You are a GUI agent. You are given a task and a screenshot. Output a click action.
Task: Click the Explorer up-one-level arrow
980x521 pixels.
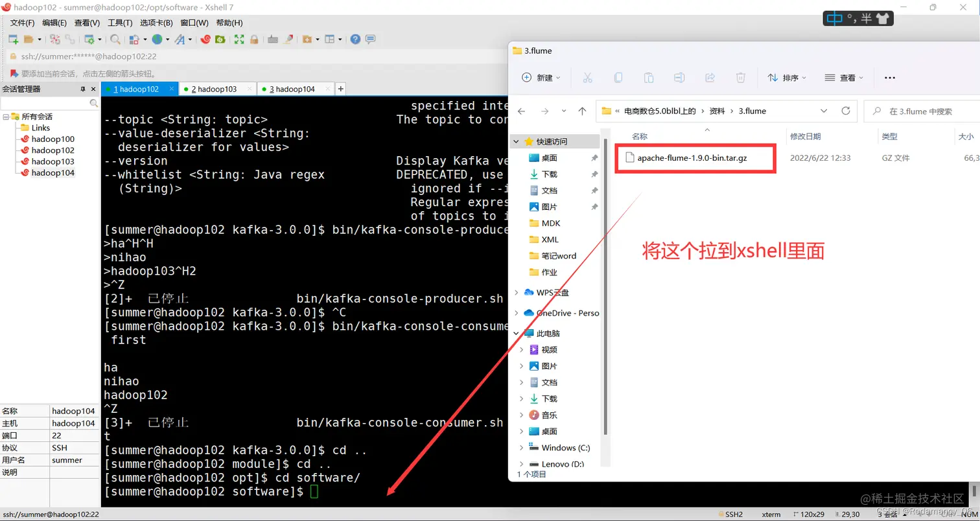pyautogui.click(x=582, y=111)
